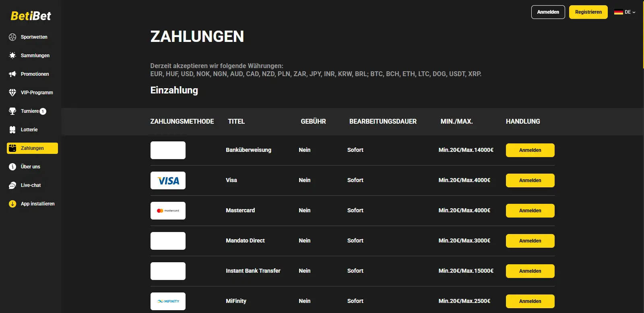Screen dimensions: 644x313
Task: Open Sportwetten via its ball icon
Action: 12,37
